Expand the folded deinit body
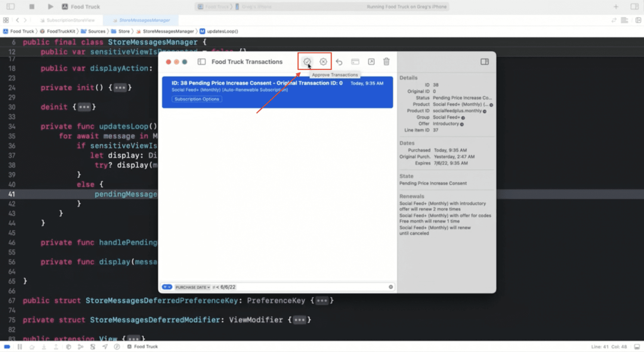 (84, 107)
